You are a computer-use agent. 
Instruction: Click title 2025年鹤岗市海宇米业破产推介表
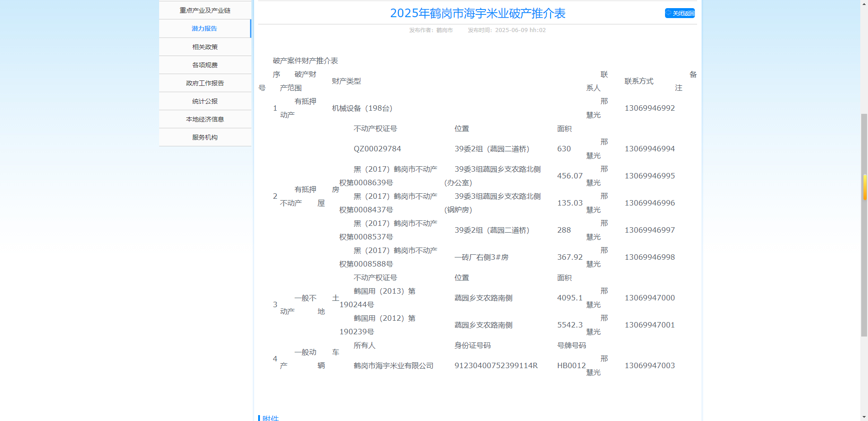pos(478,13)
